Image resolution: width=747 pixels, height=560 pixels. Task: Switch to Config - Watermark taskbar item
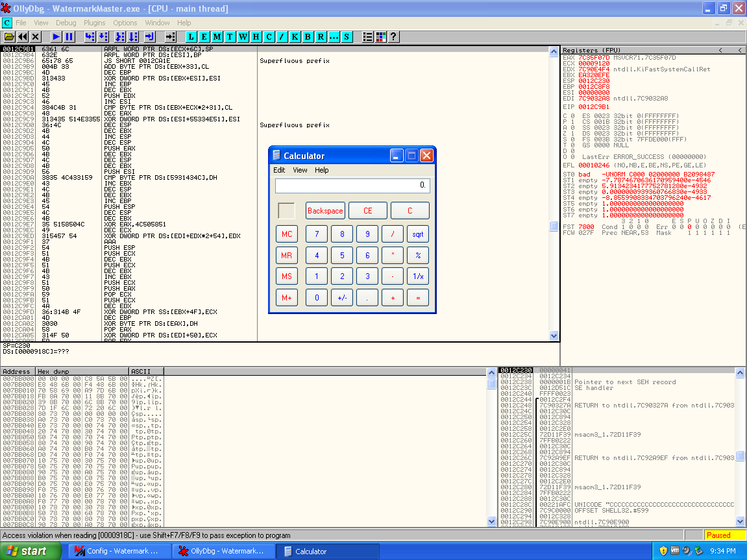click(121, 551)
